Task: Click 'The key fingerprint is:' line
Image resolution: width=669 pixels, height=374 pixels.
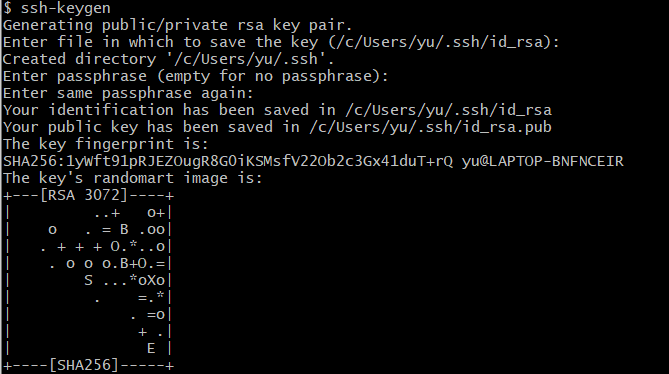Action: pyautogui.click(x=106, y=145)
